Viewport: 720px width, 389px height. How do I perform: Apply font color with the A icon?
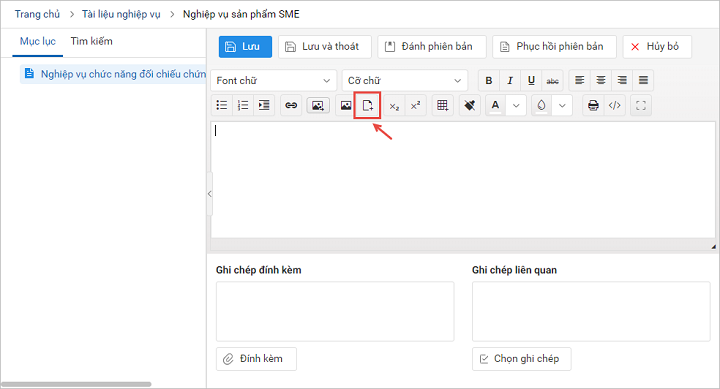click(495, 105)
